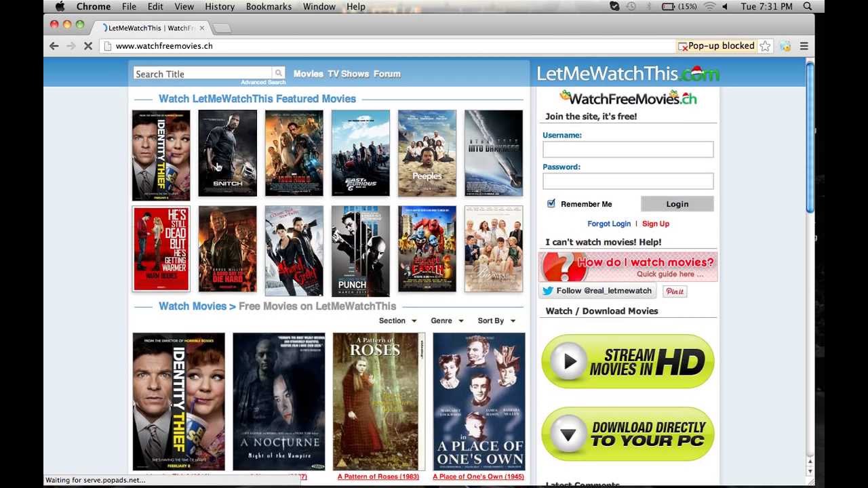The height and width of the screenshot is (488, 868).
Task: Open the Window menu
Action: tap(319, 6)
